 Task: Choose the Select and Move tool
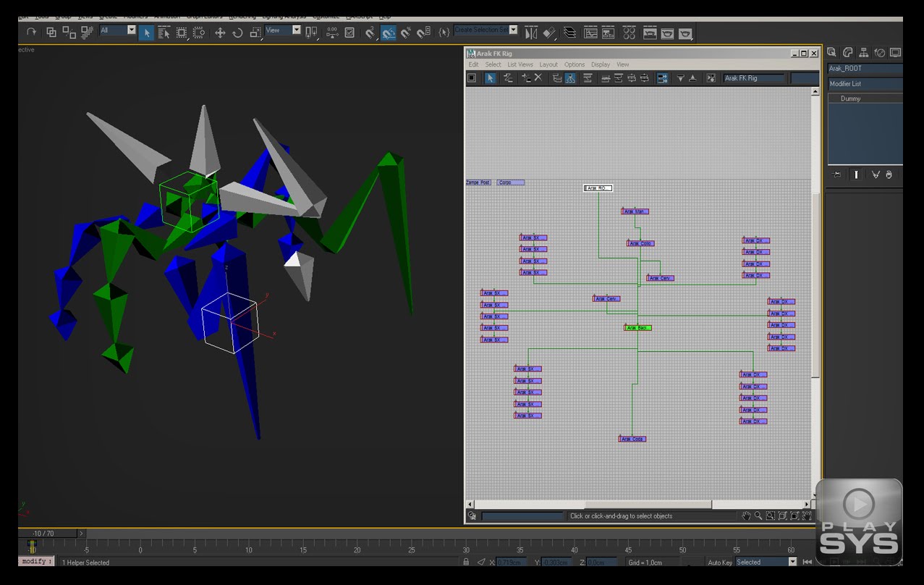[220, 33]
